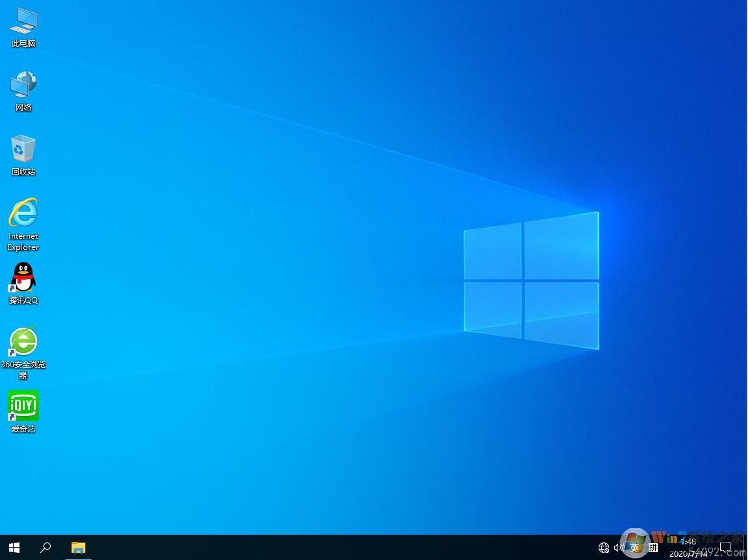Toggle the 拼 Pinyin IME mode indicator
This screenshot has height=560, width=748.
tap(653, 548)
